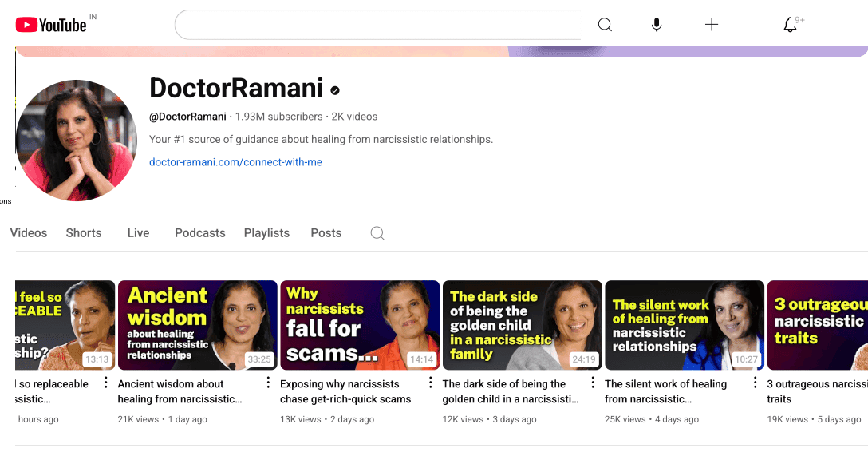
Task: Play the 'silent work of healing' thumbnail
Action: [685, 325]
